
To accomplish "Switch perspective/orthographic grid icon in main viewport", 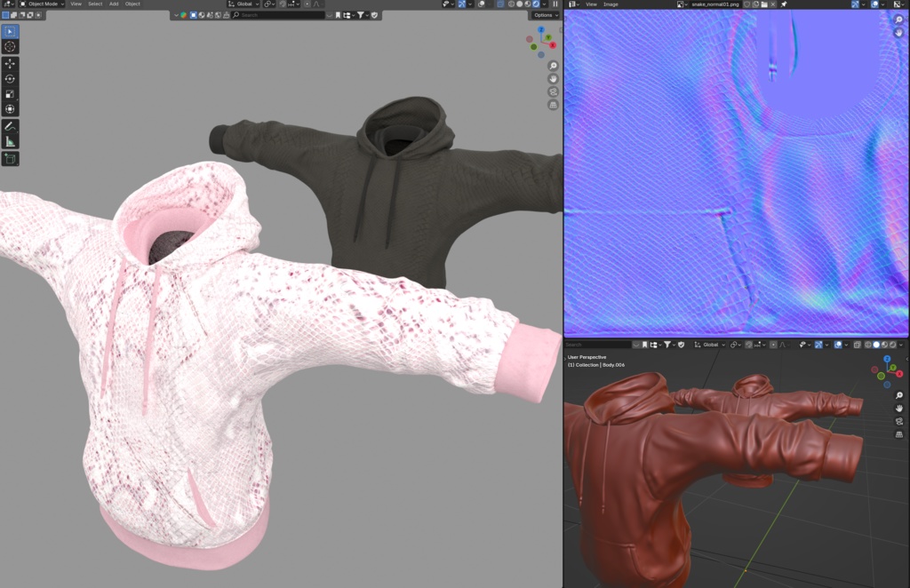I will coord(553,105).
